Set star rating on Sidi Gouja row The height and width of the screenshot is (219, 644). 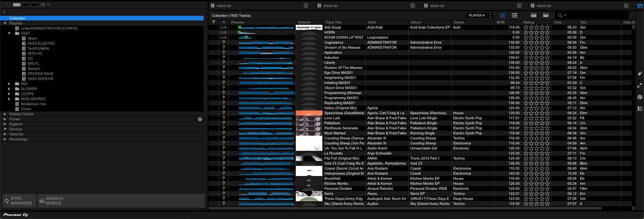537,28
